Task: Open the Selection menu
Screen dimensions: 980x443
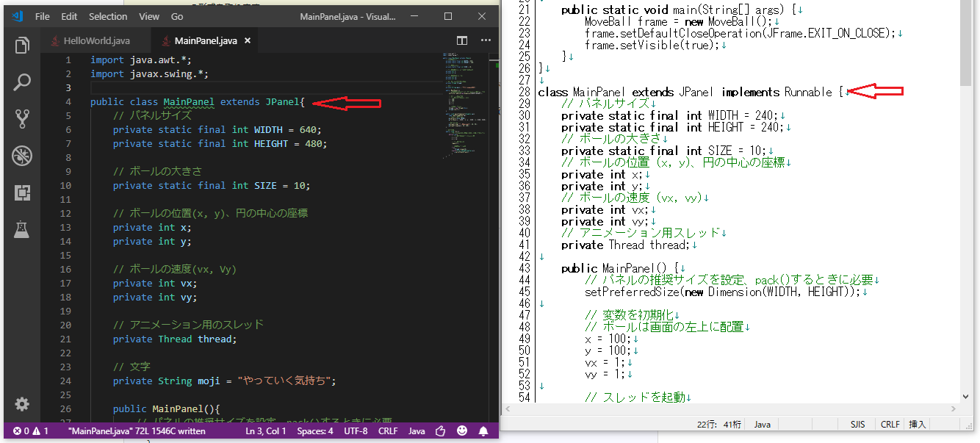Action: [107, 16]
